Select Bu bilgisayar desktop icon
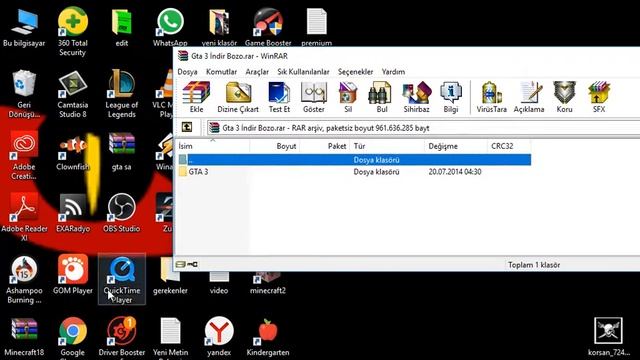640x360 pixels. [x=24, y=28]
